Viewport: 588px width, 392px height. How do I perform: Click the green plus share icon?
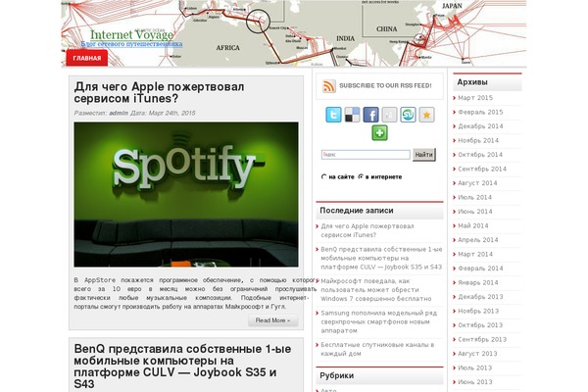pos(379,133)
